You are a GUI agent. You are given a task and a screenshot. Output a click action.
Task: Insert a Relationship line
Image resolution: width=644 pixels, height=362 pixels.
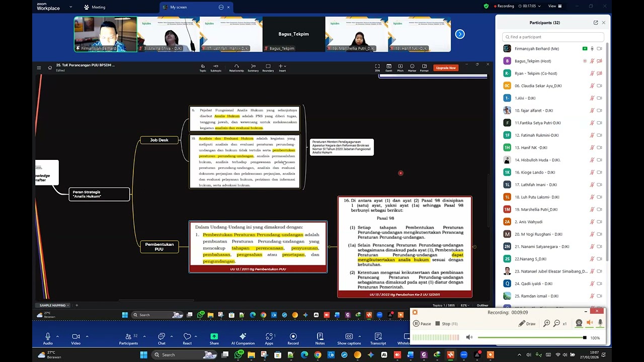pos(236,68)
